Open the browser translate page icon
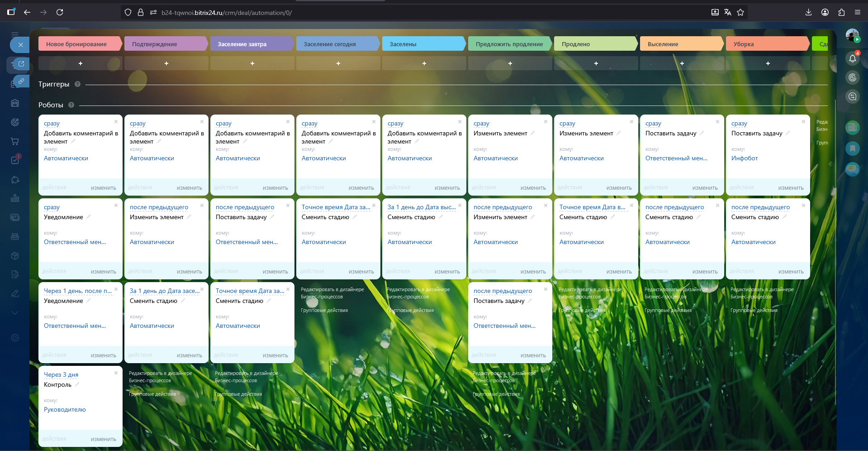 click(728, 12)
